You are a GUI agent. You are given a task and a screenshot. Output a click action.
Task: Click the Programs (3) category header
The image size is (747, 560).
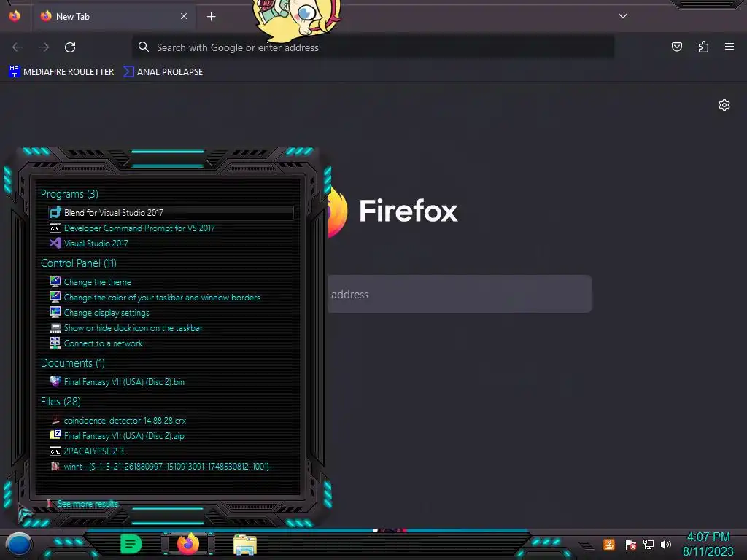69,194
